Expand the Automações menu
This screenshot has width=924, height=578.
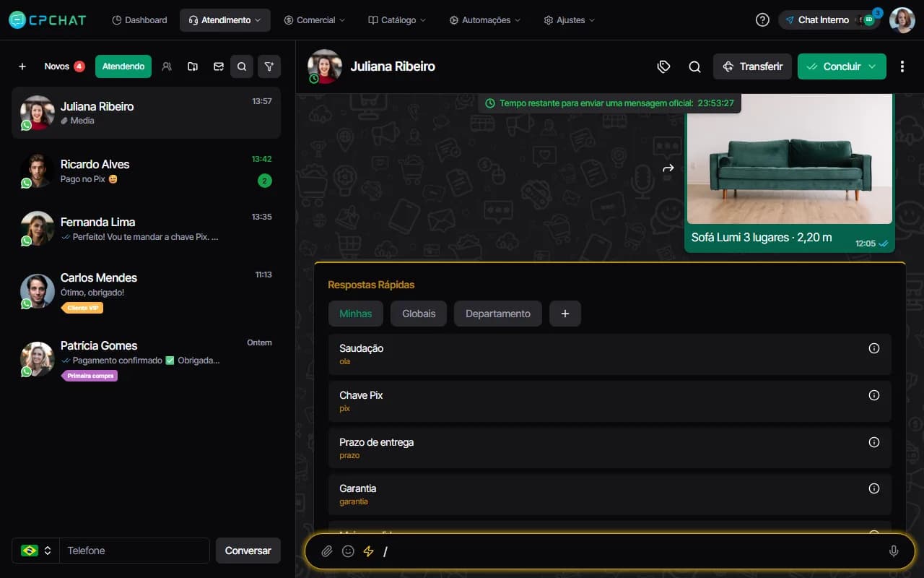(485, 20)
